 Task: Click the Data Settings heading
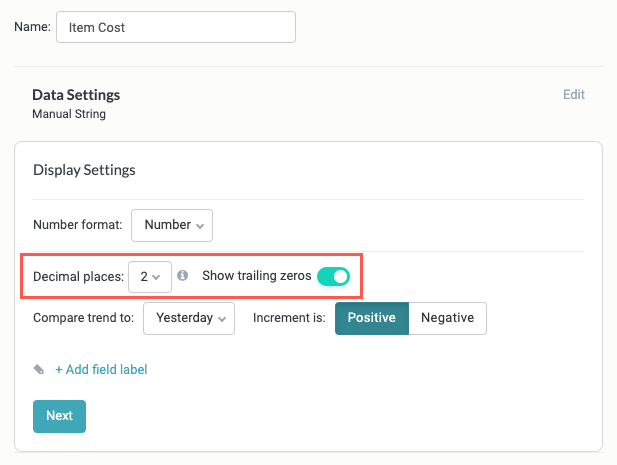click(x=76, y=95)
